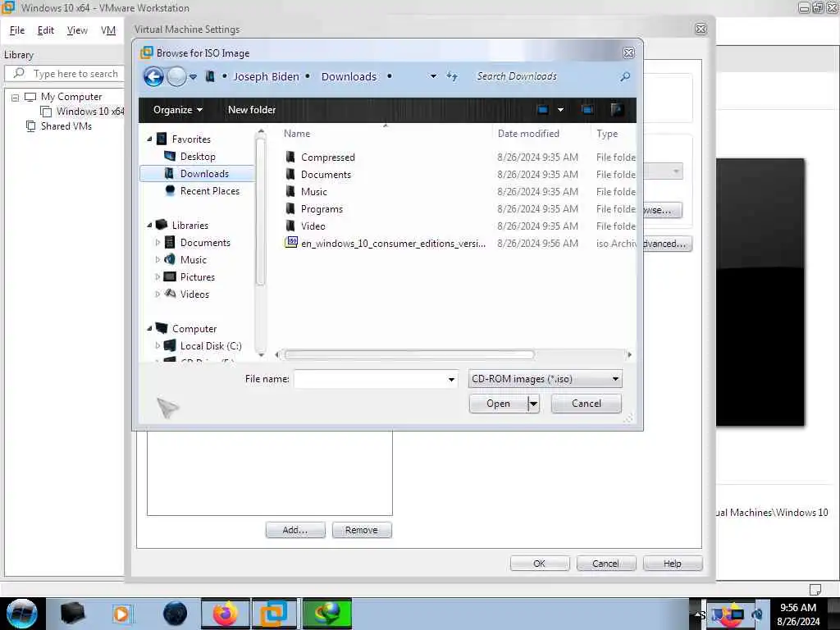This screenshot has height=630, width=840.
Task: Select the Compressed folder
Action: pyautogui.click(x=328, y=157)
